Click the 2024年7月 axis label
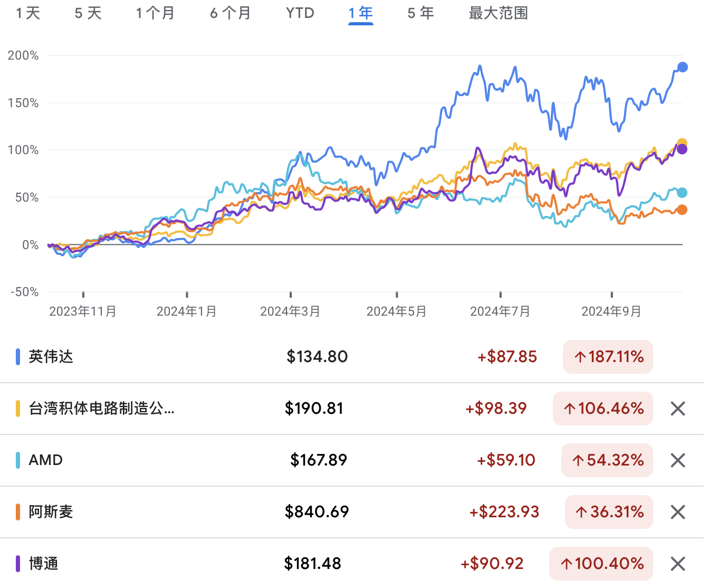The image size is (708, 588). click(500, 311)
